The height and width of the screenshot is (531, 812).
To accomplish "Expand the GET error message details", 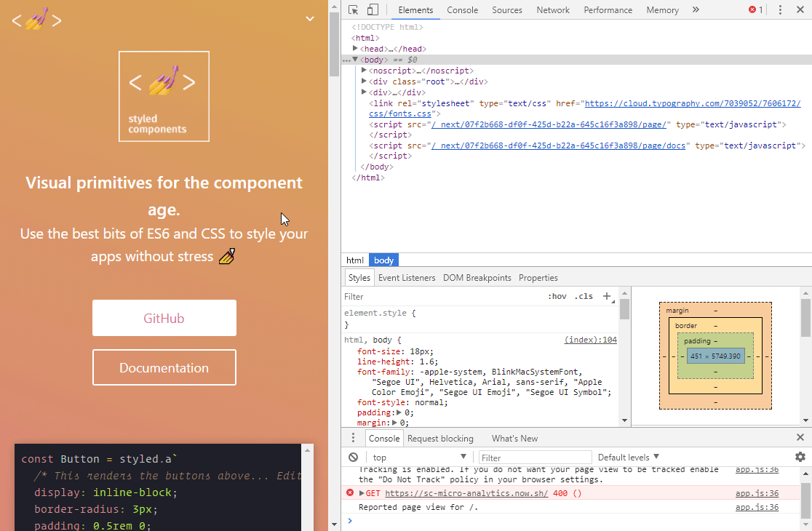I will (x=362, y=493).
